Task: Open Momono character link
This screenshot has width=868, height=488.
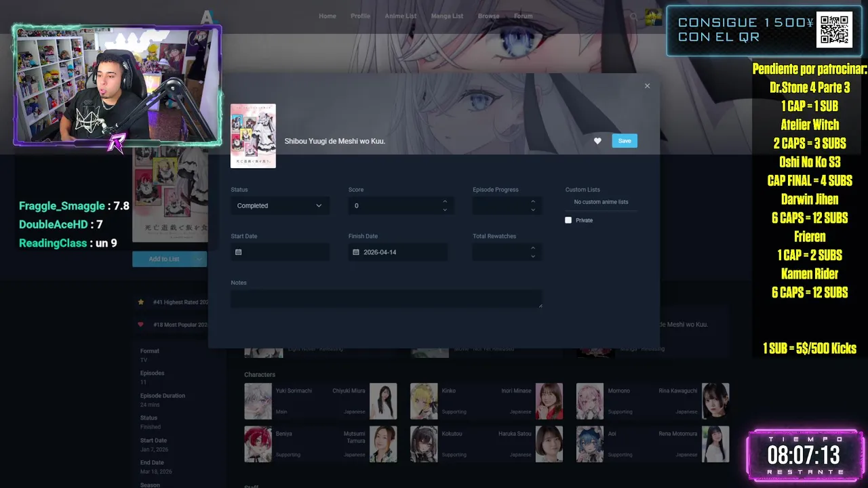Action: click(x=618, y=391)
